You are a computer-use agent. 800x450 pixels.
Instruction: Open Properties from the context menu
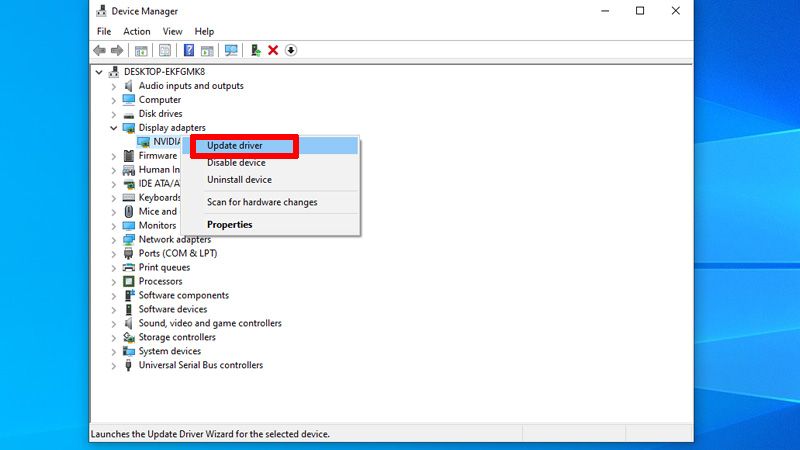(270, 224)
